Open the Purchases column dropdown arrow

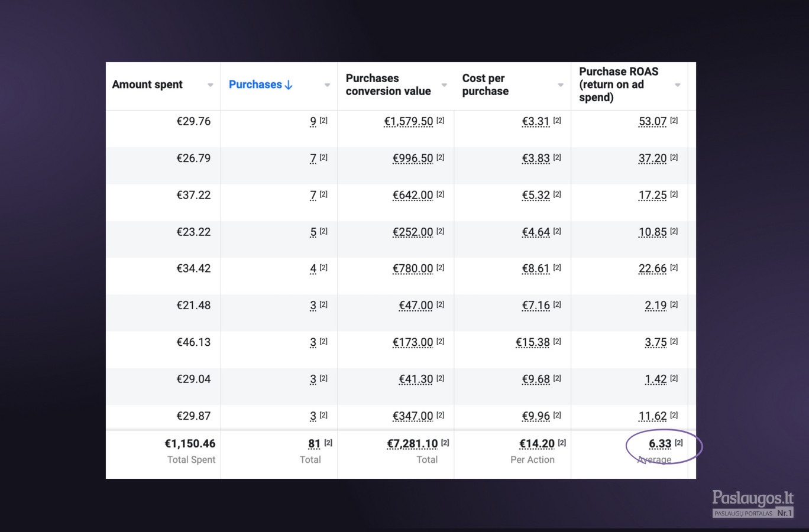pyautogui.click(x=327, y=85)
